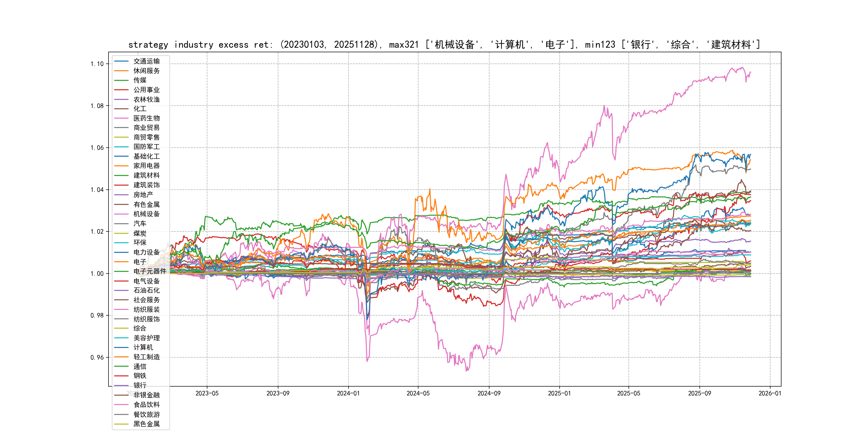Viewport: 868px width, 434px height.
Task: Click the 2023-05 x-axis tick label
Action: click(207, 393)
